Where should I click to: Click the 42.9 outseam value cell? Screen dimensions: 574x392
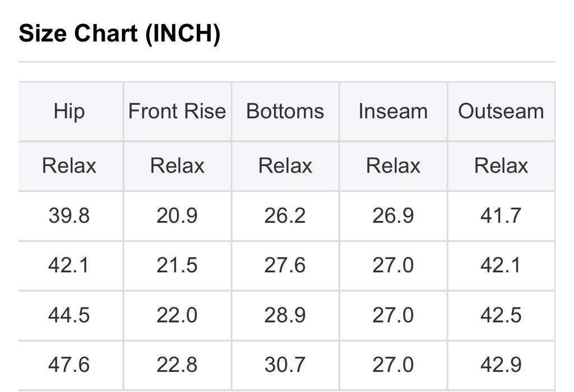[501, 365]
